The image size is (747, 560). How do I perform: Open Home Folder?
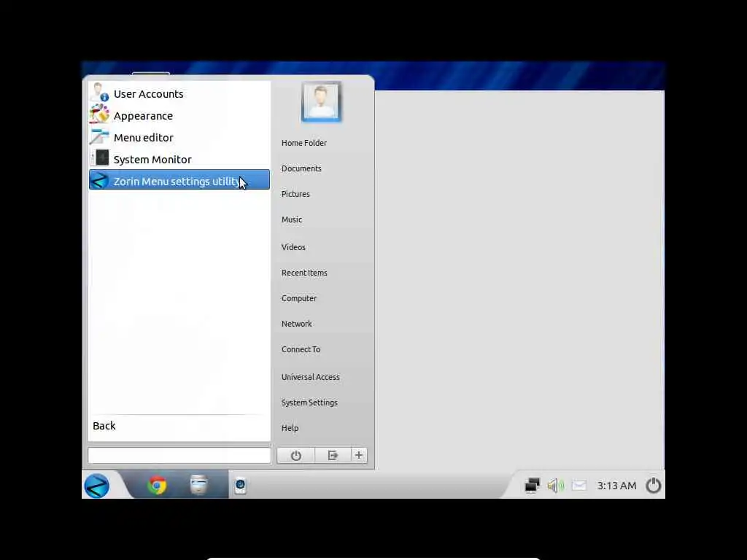click(x=304, y=143)
